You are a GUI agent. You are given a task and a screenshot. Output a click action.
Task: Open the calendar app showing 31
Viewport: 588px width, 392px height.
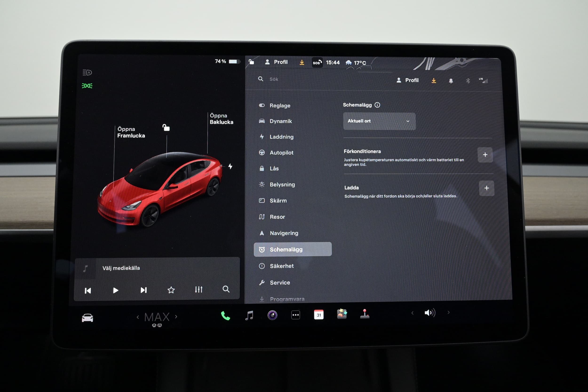(x=319, y=314)
